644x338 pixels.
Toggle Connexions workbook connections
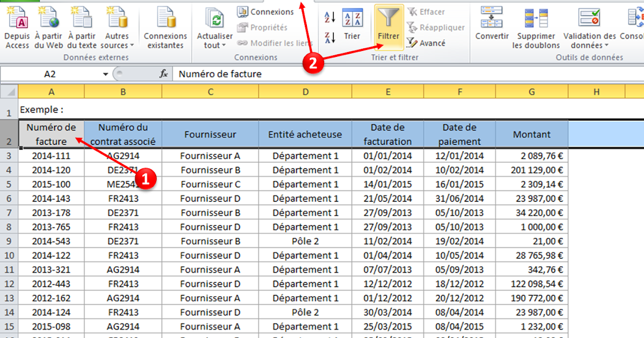265,11
